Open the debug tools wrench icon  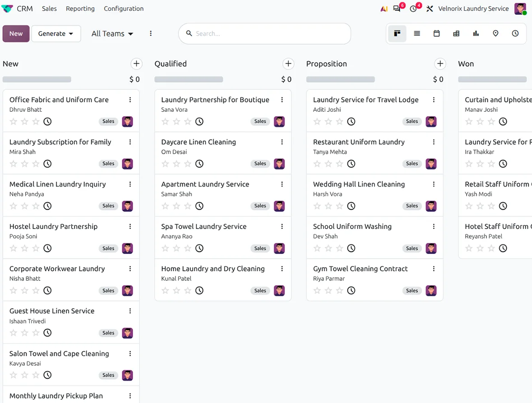tap(430, 9)
